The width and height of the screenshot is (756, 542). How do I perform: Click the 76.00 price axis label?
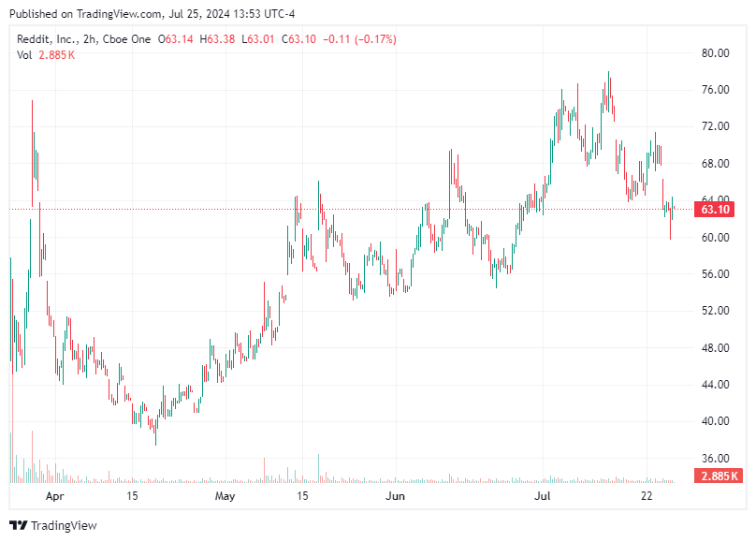(716, 90)
